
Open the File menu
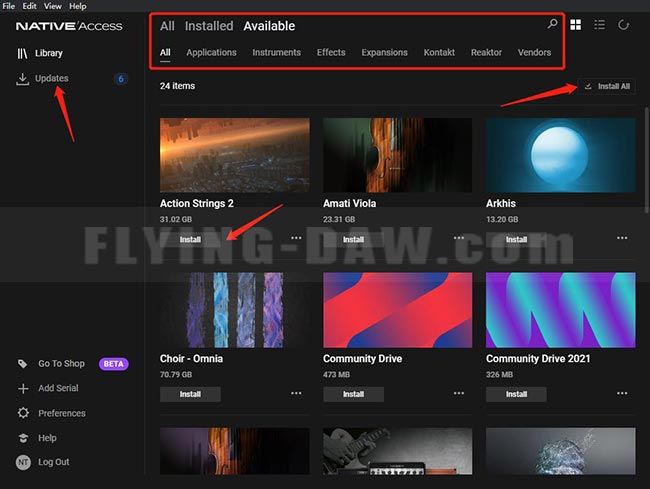point(8,6)
